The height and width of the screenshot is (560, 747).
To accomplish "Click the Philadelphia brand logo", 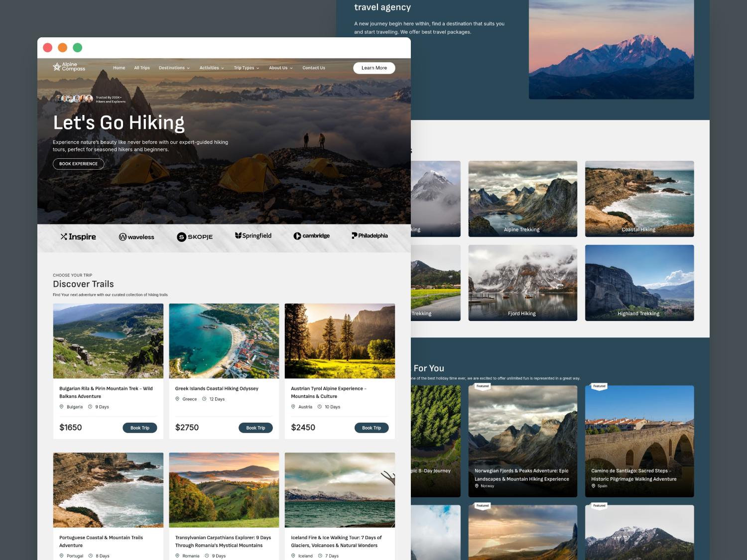I will click(370, 235).
